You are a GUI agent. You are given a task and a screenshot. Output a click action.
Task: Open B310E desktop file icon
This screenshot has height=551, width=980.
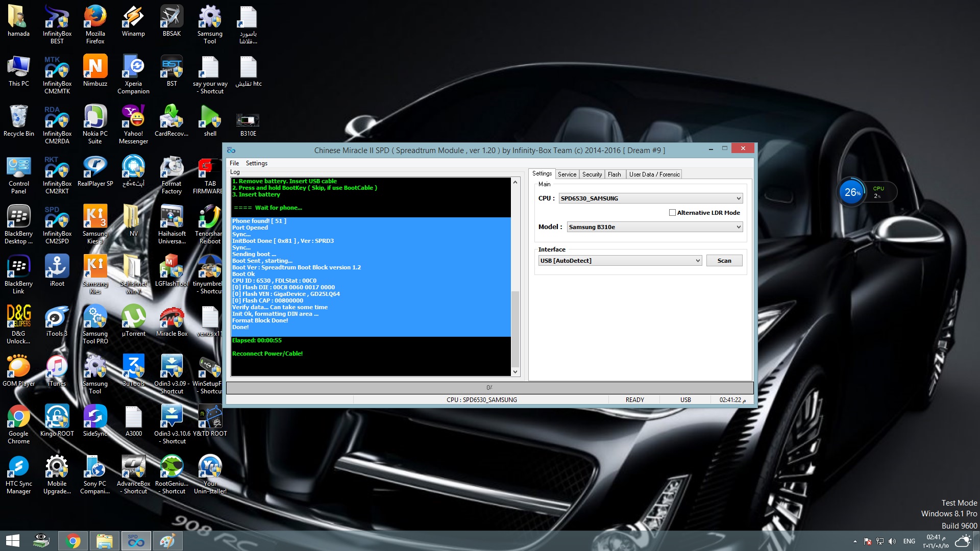click(248, 124)
